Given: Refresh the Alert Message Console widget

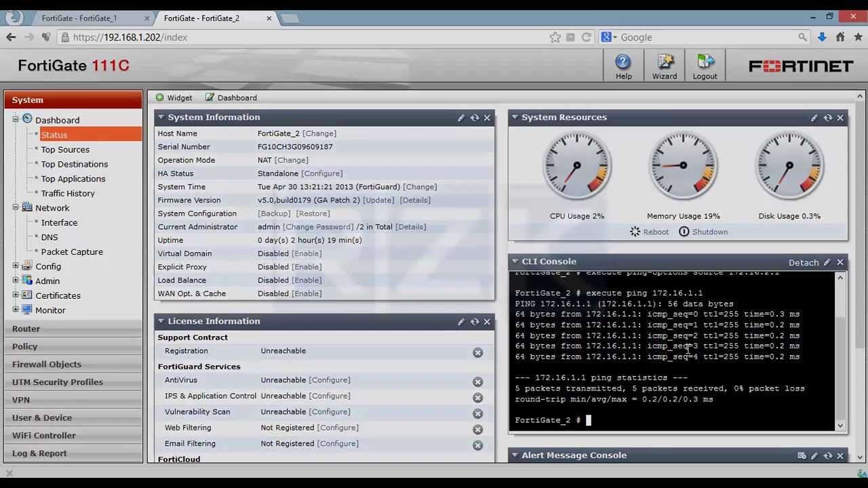Looking at the screenshot, I should coord(828,456).
